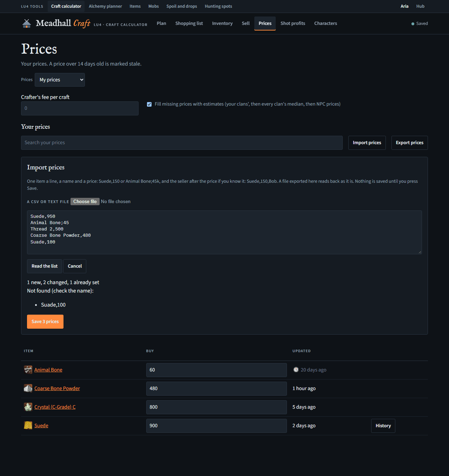Click the LU4 TOOLS label
The height and width of the screenshot is (476, 449).
(x=32, y=6)
